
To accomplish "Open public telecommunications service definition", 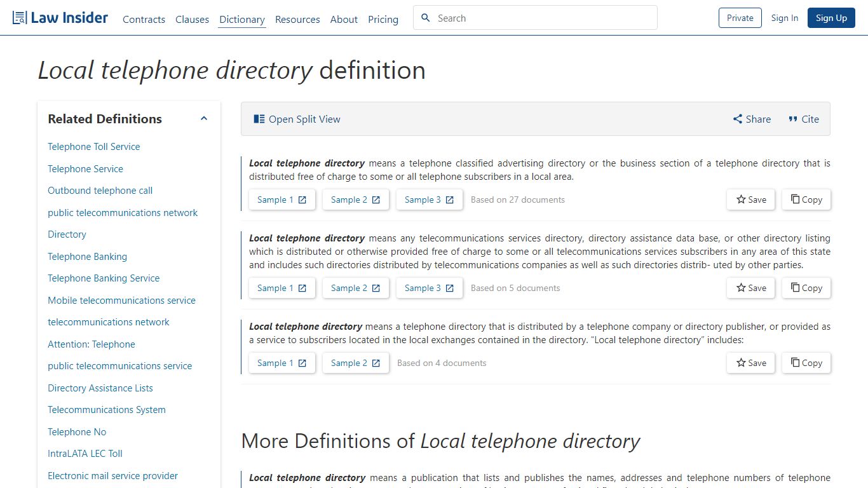I will 119,366.
